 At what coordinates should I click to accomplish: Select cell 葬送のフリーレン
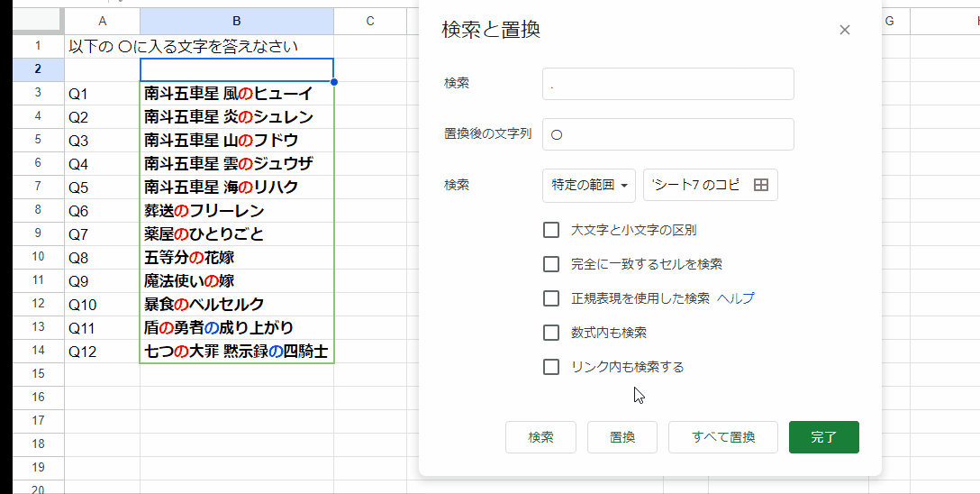click(237, 211)
